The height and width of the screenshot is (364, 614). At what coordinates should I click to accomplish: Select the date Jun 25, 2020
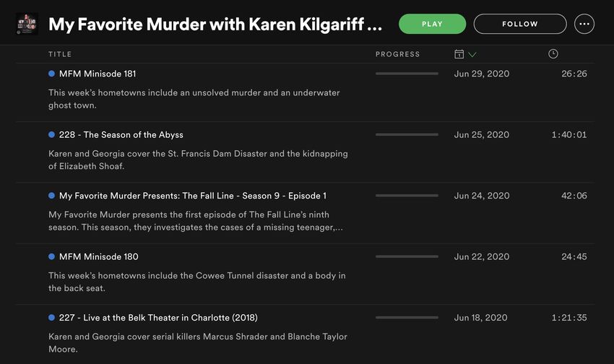click(482, 135)
